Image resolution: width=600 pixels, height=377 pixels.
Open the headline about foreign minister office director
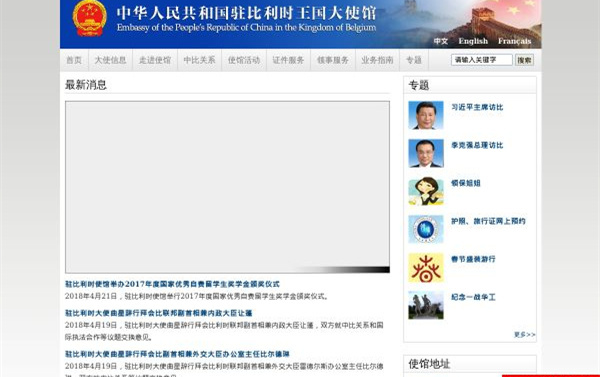pyautogui.click(x=177, y=354)
